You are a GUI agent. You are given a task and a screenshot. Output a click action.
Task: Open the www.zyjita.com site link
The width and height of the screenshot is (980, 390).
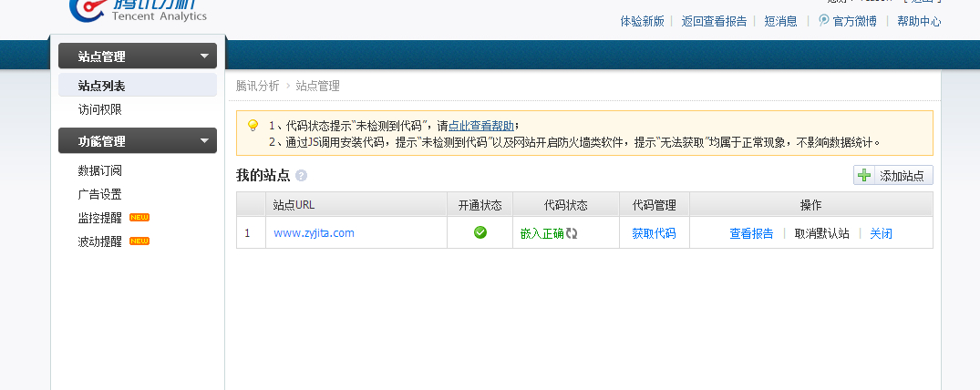314,233
